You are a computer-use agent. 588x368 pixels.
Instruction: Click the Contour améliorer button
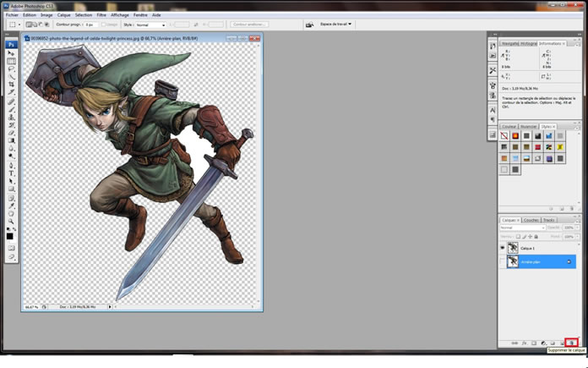(x=249, y=25)
